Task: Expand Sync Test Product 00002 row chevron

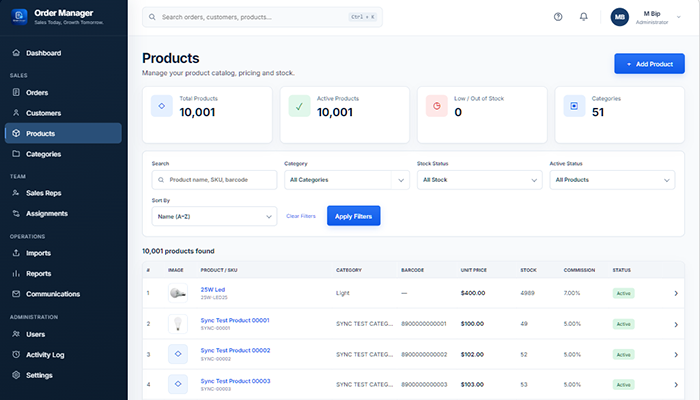Action: (x=676, y=354)
